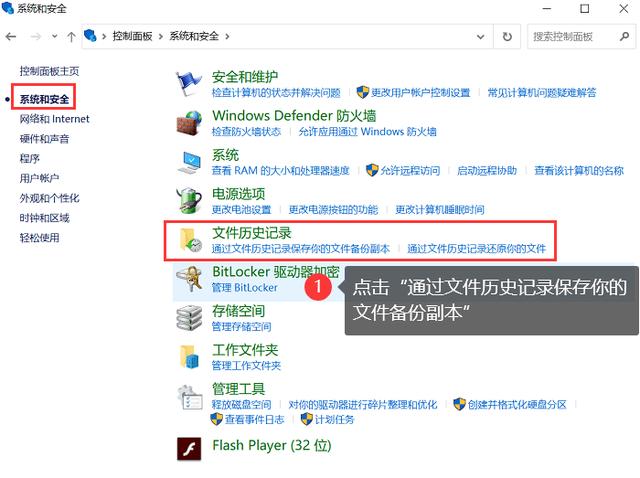Image resolution: width=640 pixels, height=478 pixels.
Task: Click 管理工作文件夹 link
Action: click(247, 365)
